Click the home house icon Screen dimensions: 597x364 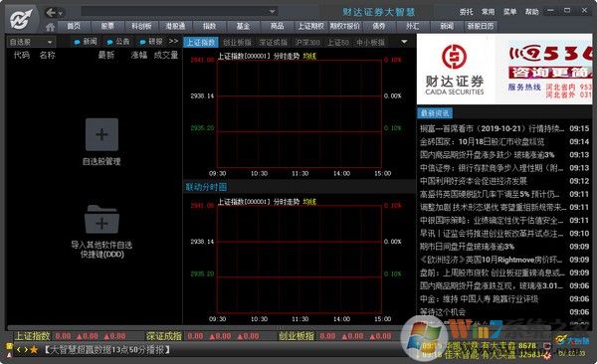(x=50, y=27)
